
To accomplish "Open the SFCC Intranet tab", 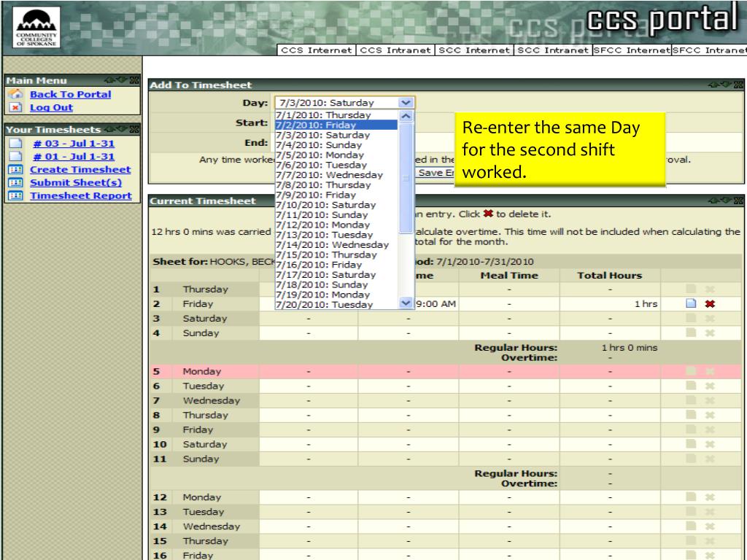I will pyautogui.click(x=709, y=50).
